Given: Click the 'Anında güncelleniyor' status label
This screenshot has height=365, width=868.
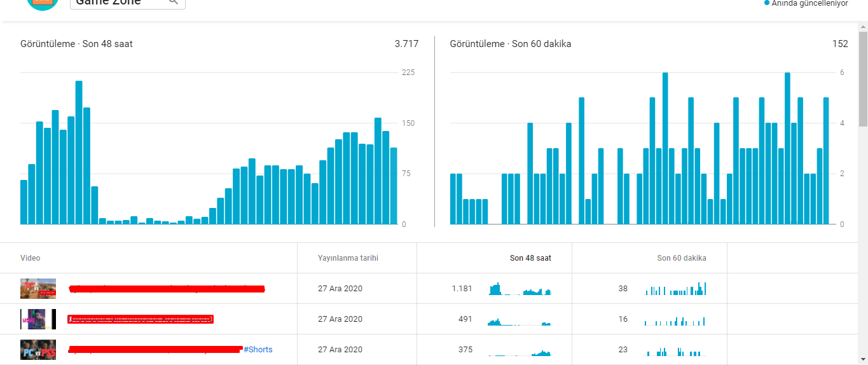Looking at the screenshot, I should tap(809, 3).
